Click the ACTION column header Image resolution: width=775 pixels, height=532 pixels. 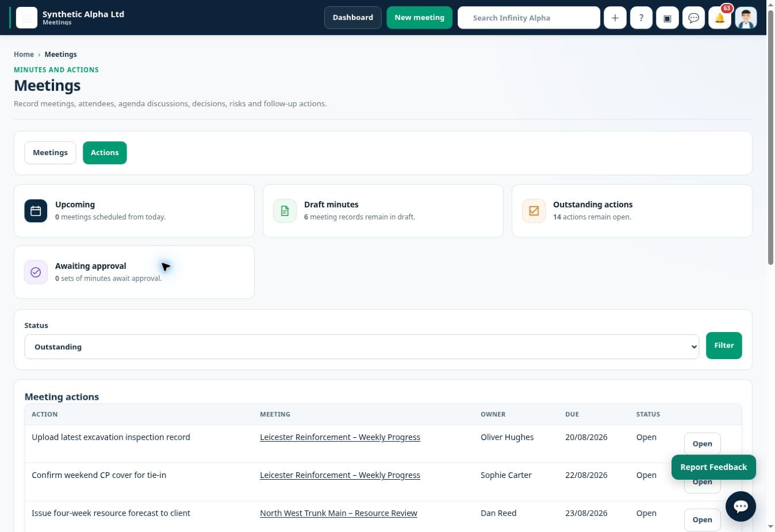pyautogui.click(x=44, y=414)
